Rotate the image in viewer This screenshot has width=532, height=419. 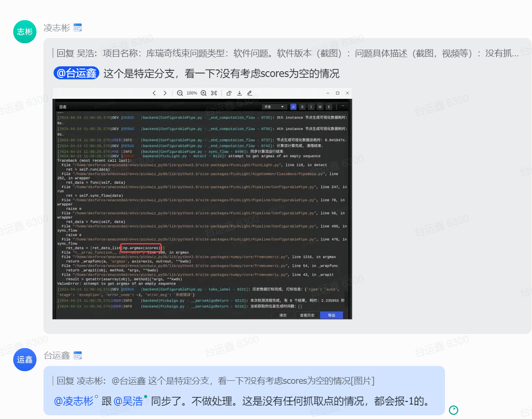(229, 93)
